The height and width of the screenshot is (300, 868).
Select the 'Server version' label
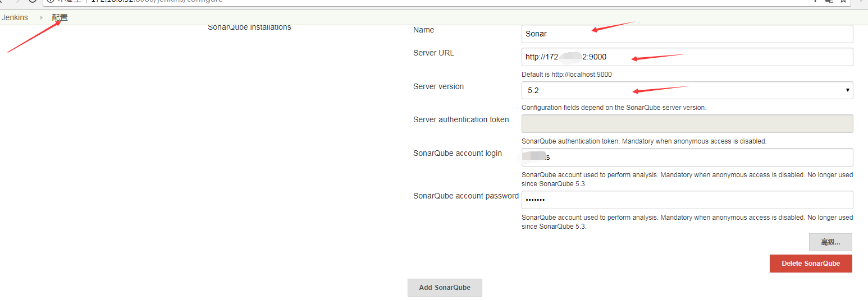[438, 86]
